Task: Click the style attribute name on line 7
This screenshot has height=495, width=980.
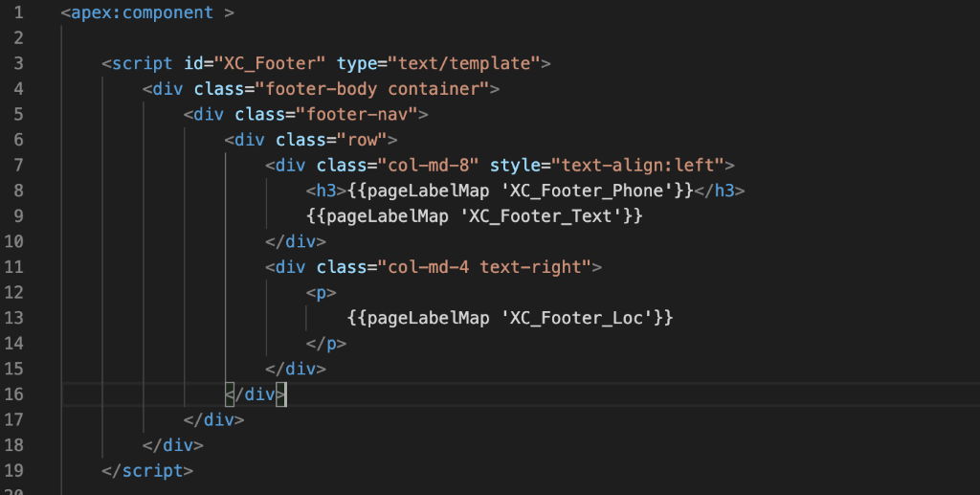Action: pos(515,166)
